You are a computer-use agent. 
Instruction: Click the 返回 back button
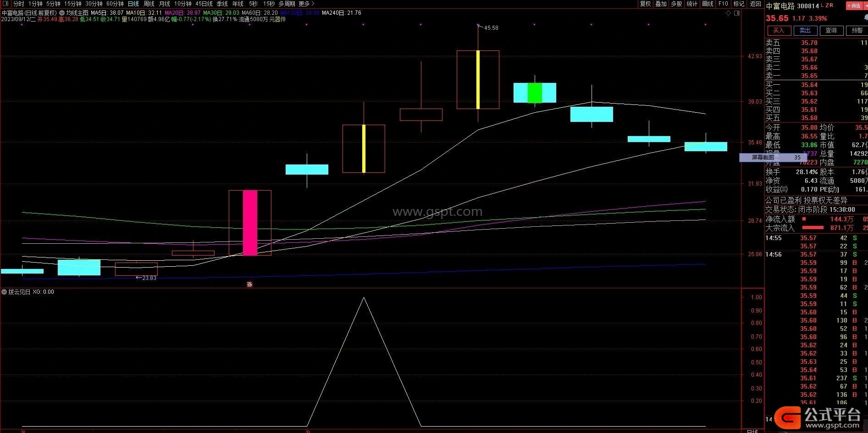tap(755, 4)
